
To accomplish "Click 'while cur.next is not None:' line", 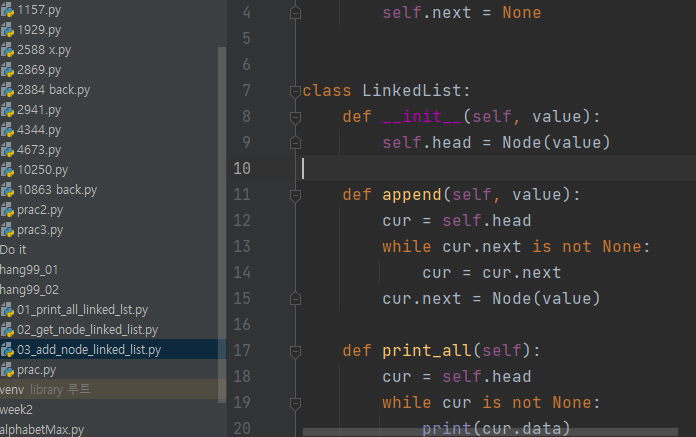I will (516, 246).
